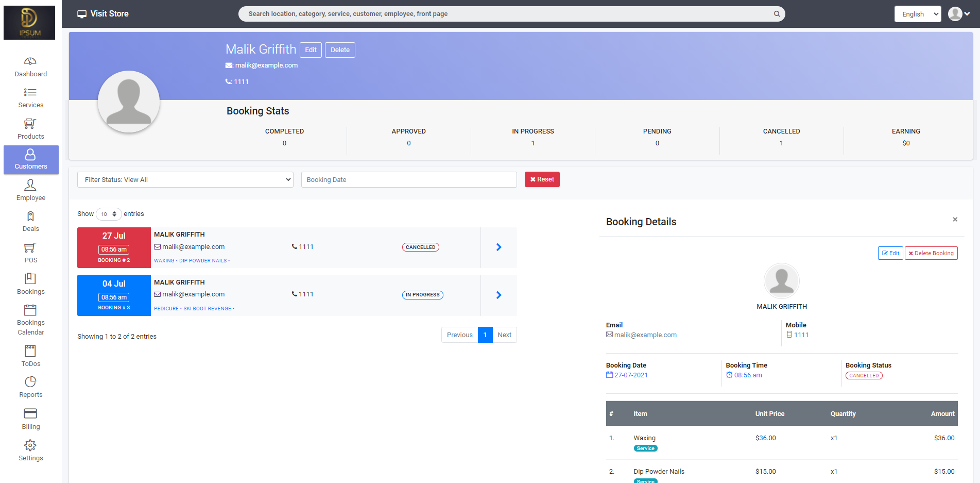Open the Filter Status dropdown
The image size is (980, 483).
185,179
